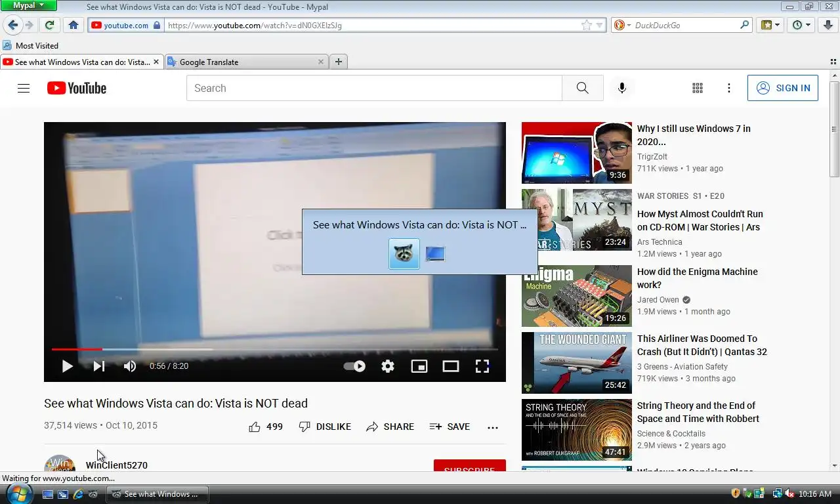Image resolution: width=840 pixels, height=504 pixels.
Task: Mute the video volume
Action: pos(130,366)
